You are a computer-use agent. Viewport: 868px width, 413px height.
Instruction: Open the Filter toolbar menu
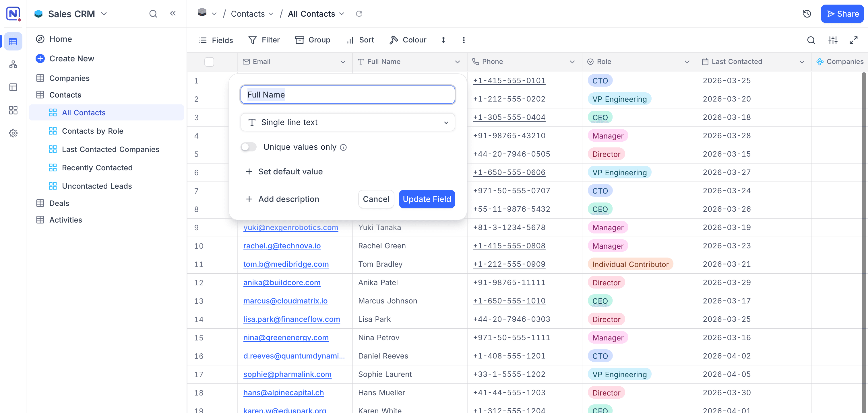264,40
